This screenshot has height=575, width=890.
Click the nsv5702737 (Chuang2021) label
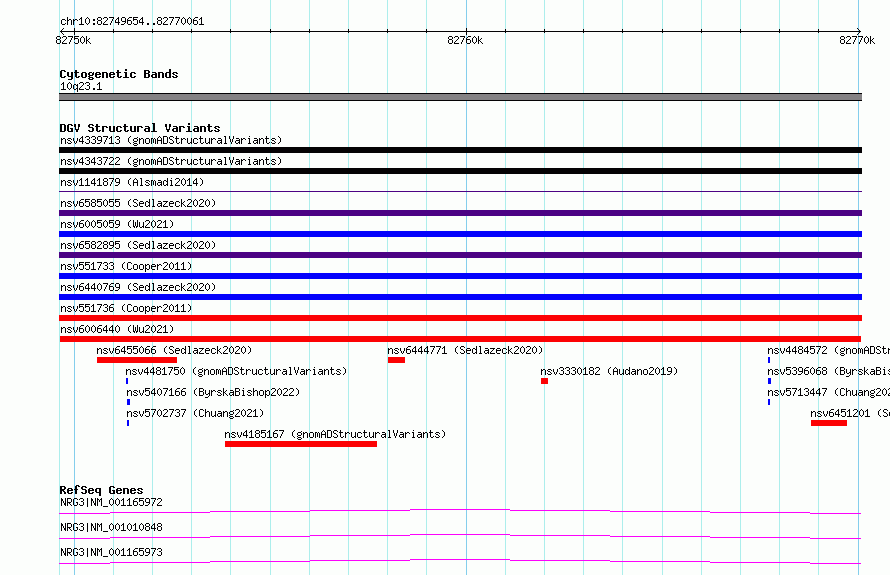[195, 413]
